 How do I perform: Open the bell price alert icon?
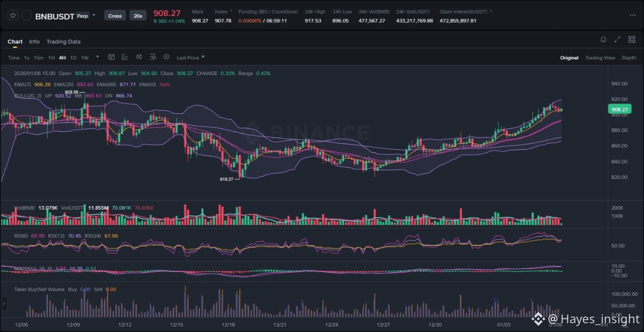coord(603,40)
